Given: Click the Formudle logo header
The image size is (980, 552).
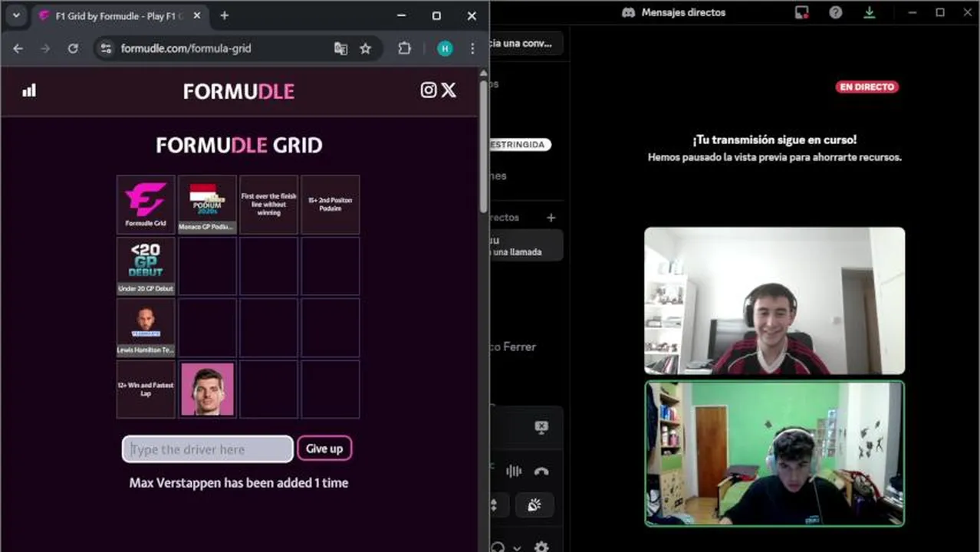Looking at the screenshot, I should coord(238,91).
